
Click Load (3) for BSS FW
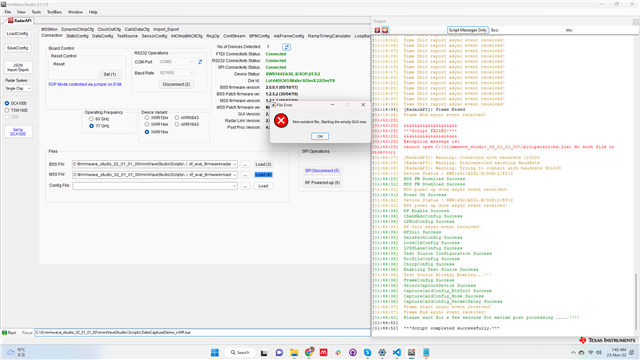pos(263,164)
